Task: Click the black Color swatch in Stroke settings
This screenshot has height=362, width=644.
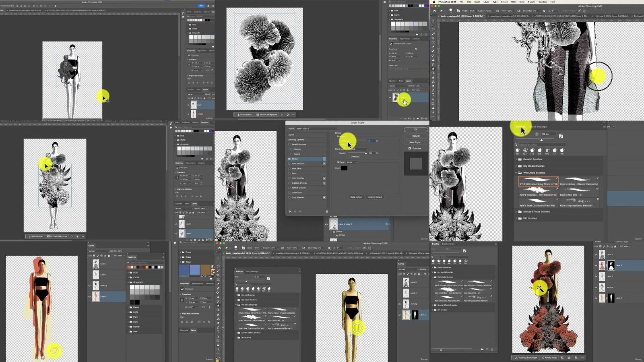Action: [344, 168]
